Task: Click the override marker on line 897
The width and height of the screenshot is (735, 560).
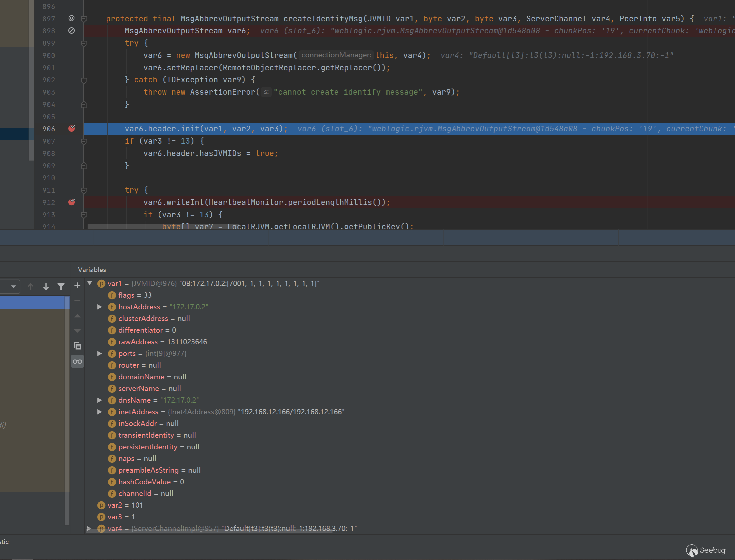Action: (x=71, y=18)
